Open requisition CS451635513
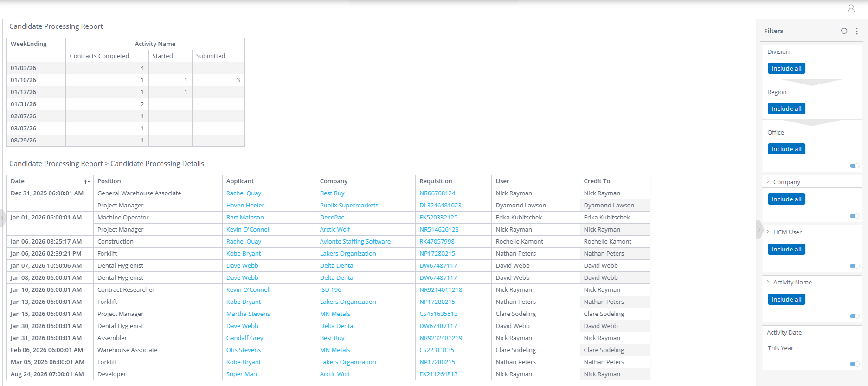The height and width of the screenshot is (386, 868). (x=438, y=314)
